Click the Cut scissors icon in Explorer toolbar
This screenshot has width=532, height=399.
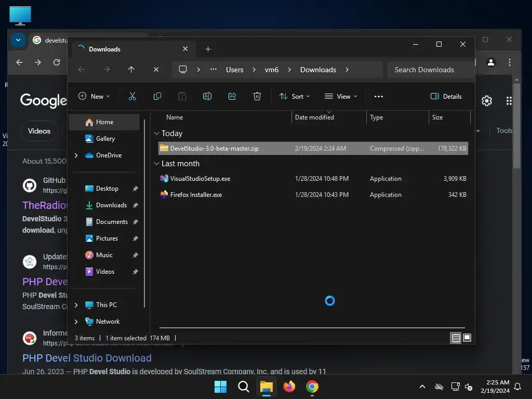pyautogui.click(x=132, y=96)
